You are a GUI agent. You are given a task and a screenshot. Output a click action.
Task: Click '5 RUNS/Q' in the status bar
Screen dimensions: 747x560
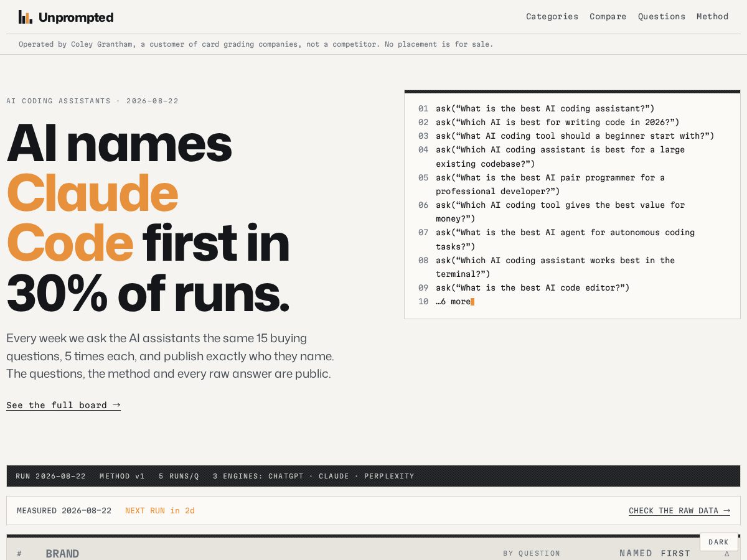(179, 476)
